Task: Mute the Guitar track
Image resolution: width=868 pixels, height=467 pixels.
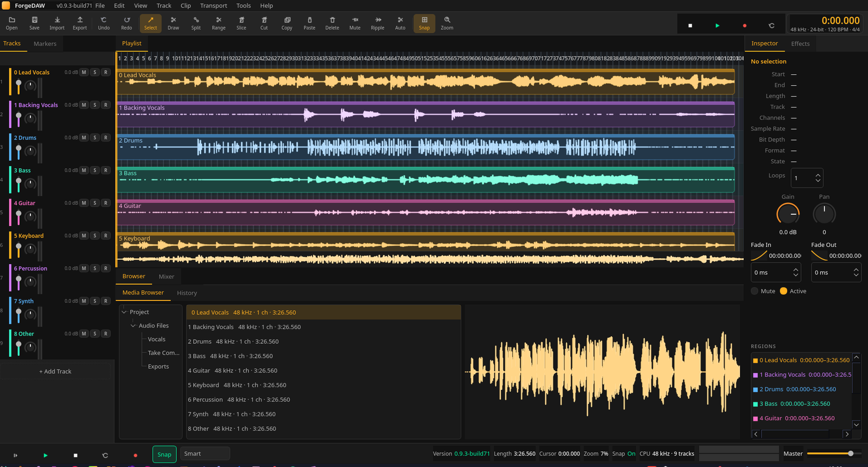Action: click(x=84, y=203)
